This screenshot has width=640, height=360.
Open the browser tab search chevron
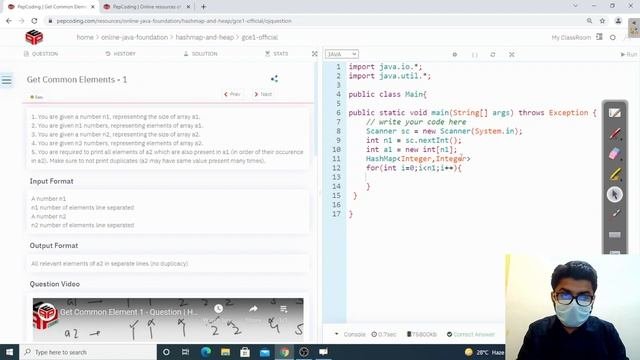pos(576,6)
